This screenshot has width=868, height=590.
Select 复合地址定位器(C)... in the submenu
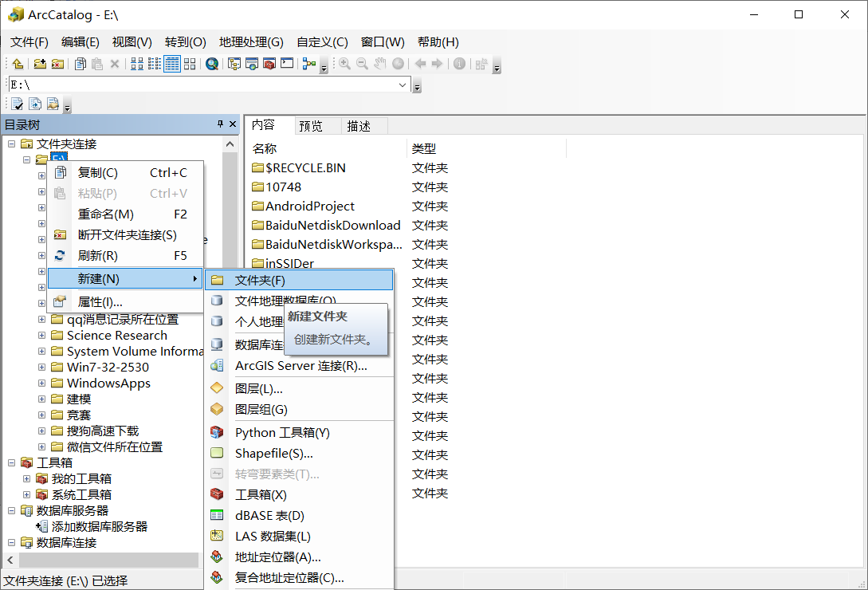(299, 578)
